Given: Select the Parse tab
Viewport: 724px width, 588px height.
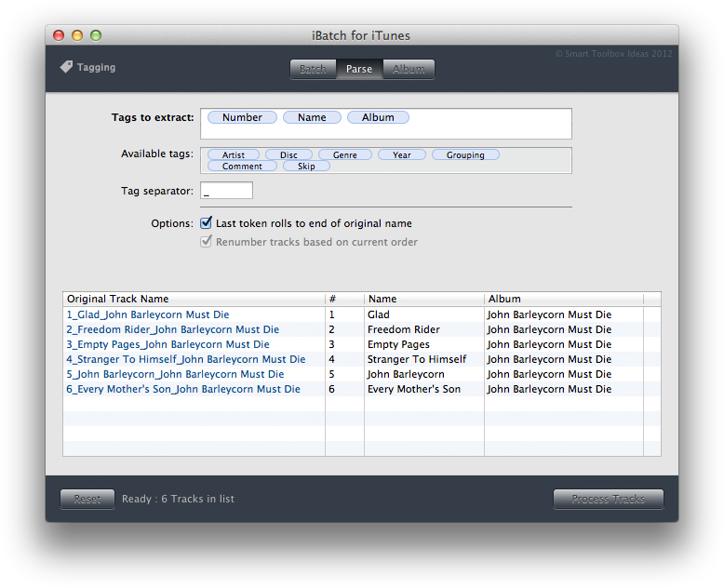Looking at the screenshot, I should (359, 69).
